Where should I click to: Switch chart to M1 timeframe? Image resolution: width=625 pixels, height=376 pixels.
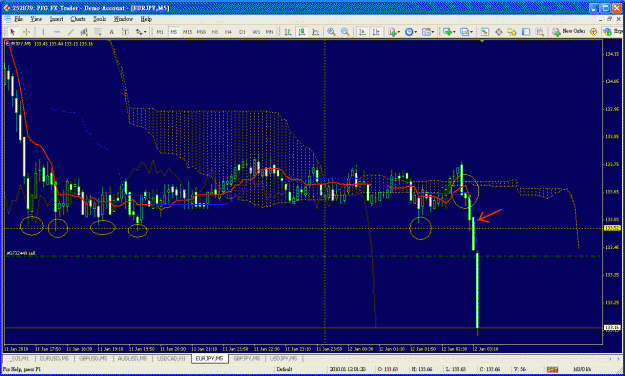tap(160, 32)
